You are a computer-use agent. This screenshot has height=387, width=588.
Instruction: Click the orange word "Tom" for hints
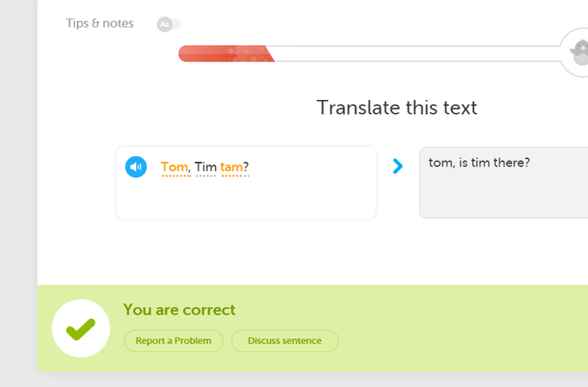(175, 166)
